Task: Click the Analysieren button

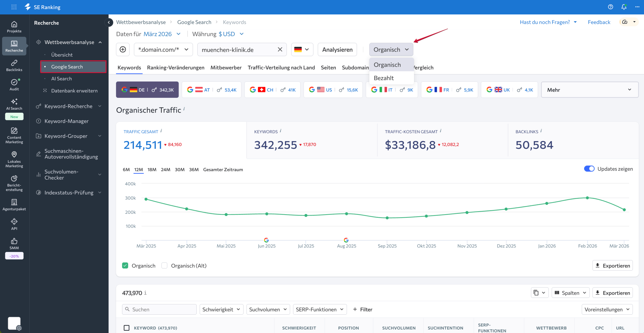Action: tap(337, 50)
